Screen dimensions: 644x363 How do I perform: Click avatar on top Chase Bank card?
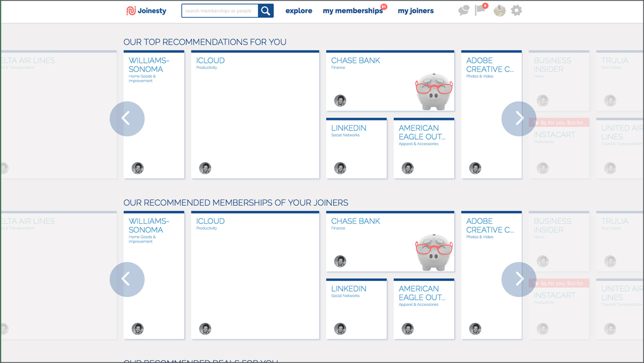340,101
